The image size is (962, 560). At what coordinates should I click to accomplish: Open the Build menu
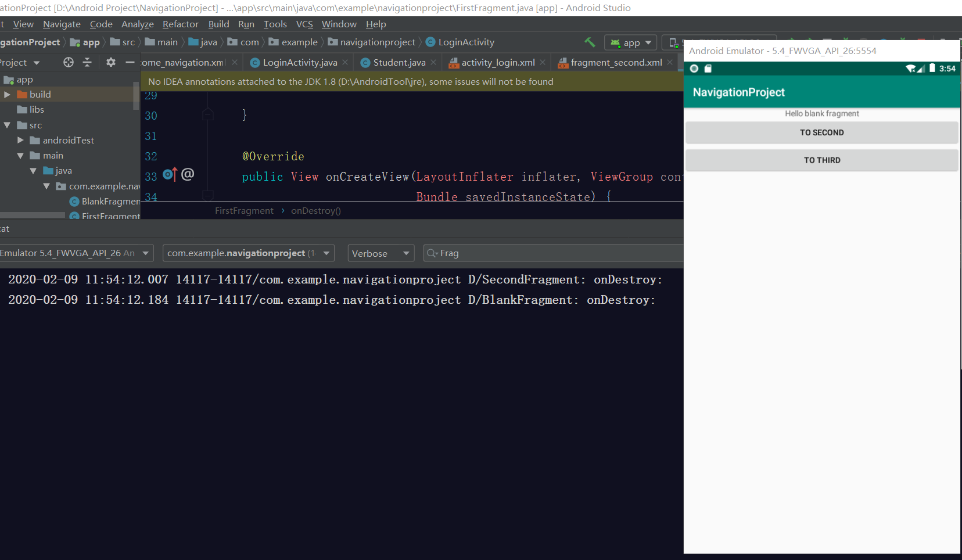coord(219,24)
